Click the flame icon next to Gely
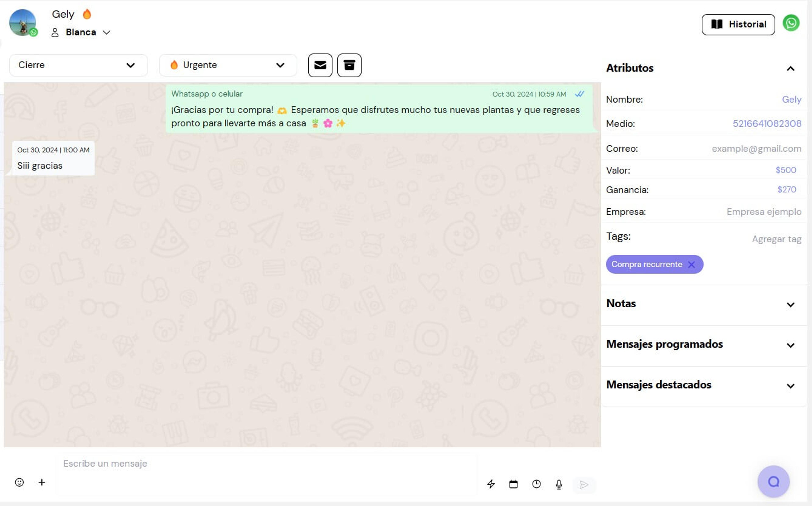 tap(87, 14)
